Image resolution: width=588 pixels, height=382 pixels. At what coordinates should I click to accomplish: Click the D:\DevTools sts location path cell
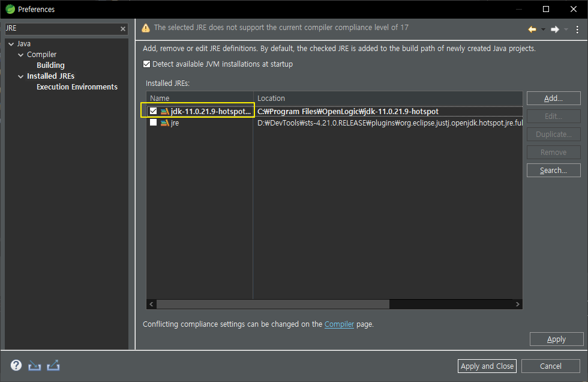[x=390, y=123]
